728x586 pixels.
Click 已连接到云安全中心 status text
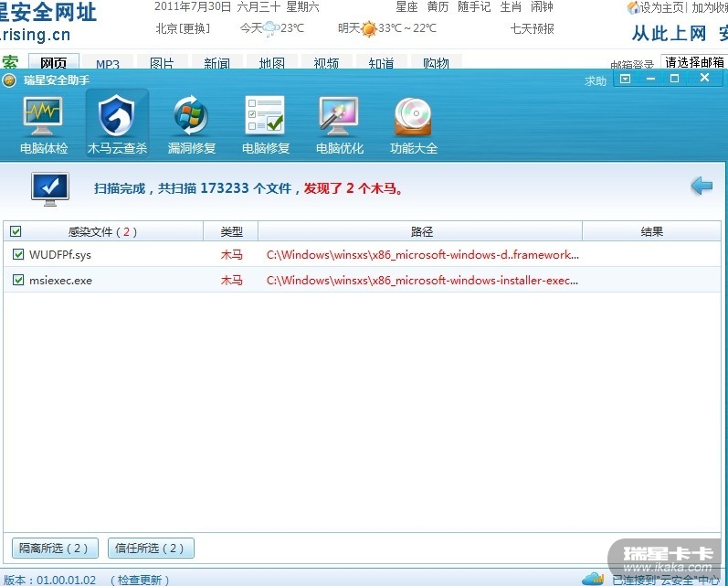tap(666, 580)
